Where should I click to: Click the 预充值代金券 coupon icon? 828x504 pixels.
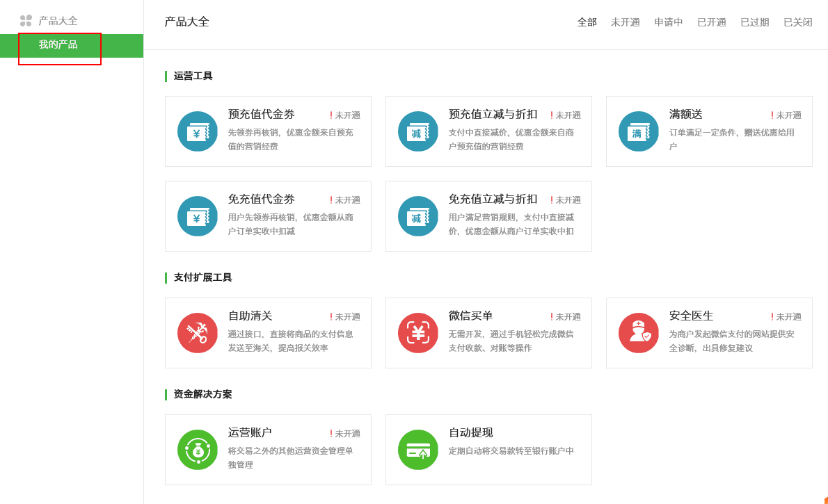198,131
